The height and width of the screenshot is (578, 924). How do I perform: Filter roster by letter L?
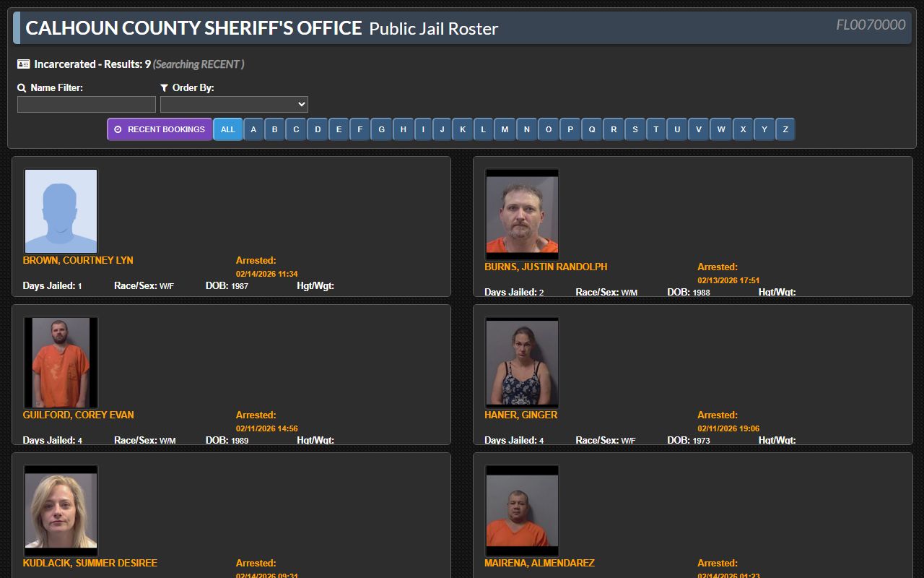pos(484,129)
